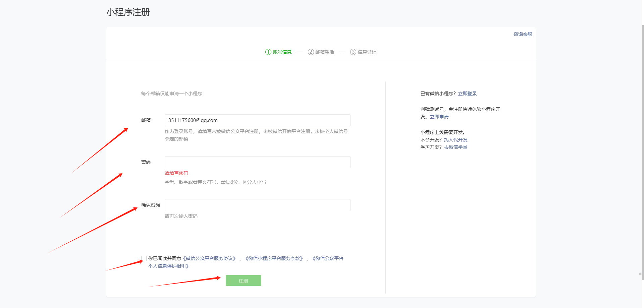Select the 确认密码 confirm password field
Image resolution: width=644 pixels, height=308 pixels.
tap(257, 205)
